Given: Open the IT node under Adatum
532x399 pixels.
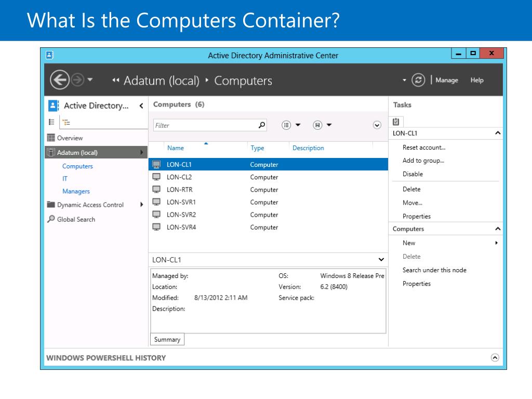Looking at the screenshot, I should [x=65, y=179].
